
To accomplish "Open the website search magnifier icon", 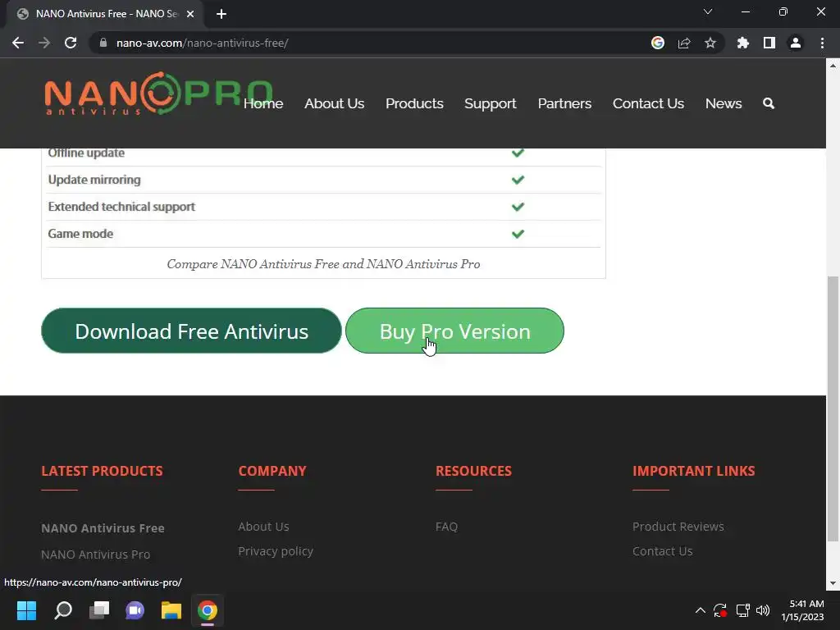I will [x=769, y=103].
